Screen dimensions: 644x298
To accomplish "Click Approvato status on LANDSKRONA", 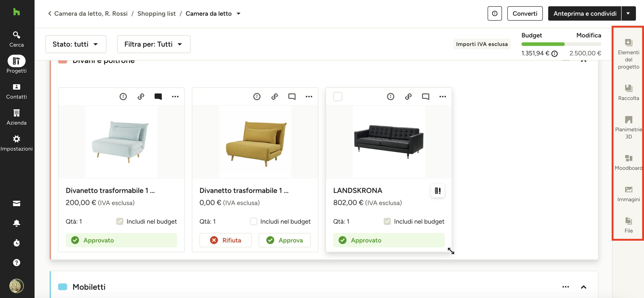I will (x=389, y=240).
